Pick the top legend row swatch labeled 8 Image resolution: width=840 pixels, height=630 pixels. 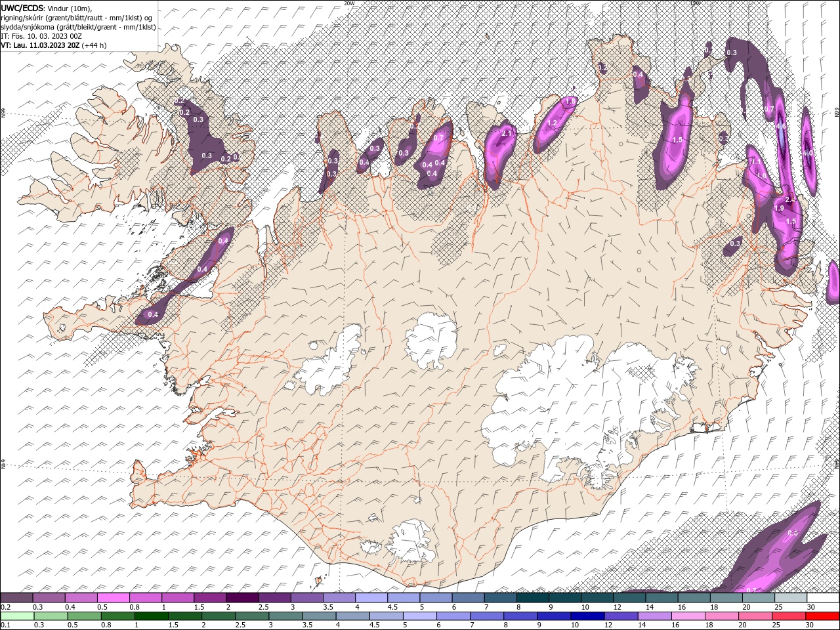pyautogui.click(x=532, y=598)
